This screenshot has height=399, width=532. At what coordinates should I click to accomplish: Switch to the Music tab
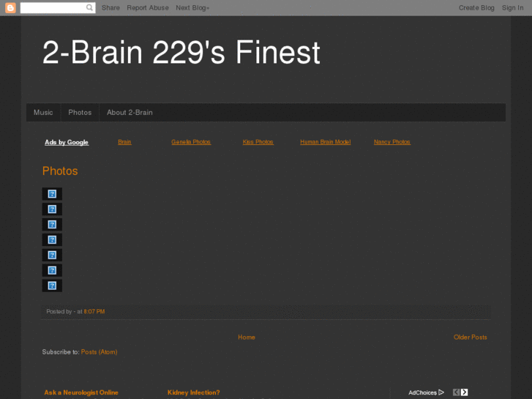pos(43,113)
